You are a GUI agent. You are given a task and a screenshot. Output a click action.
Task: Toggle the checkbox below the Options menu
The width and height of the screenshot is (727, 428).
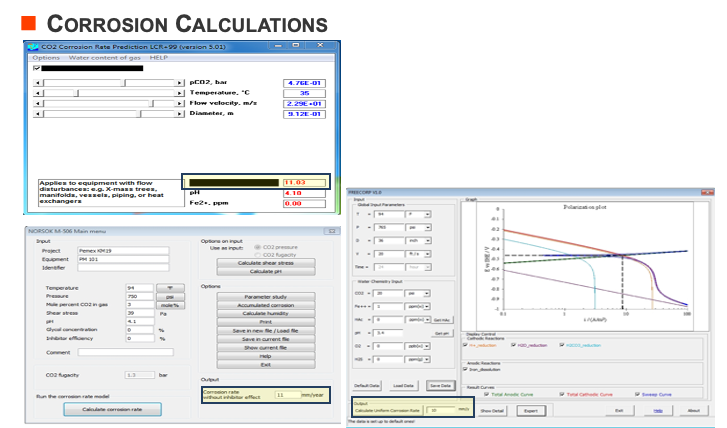[x=37, y=68]
